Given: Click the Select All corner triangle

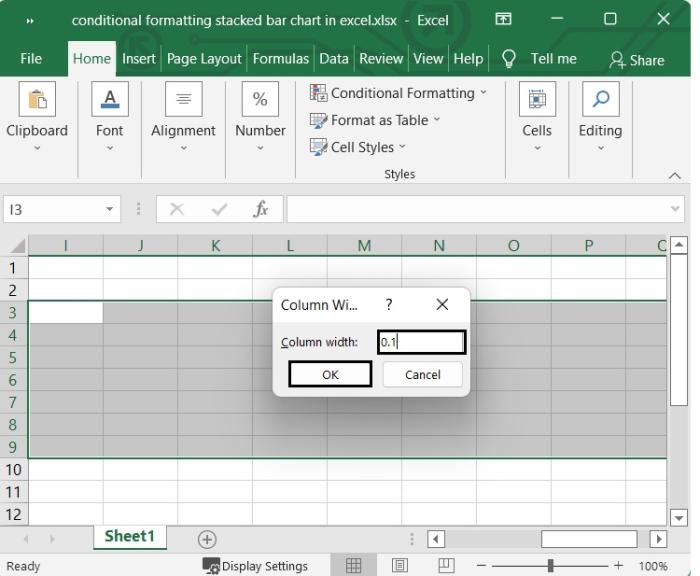Looking at the screenshot, I should coord(17,246).
